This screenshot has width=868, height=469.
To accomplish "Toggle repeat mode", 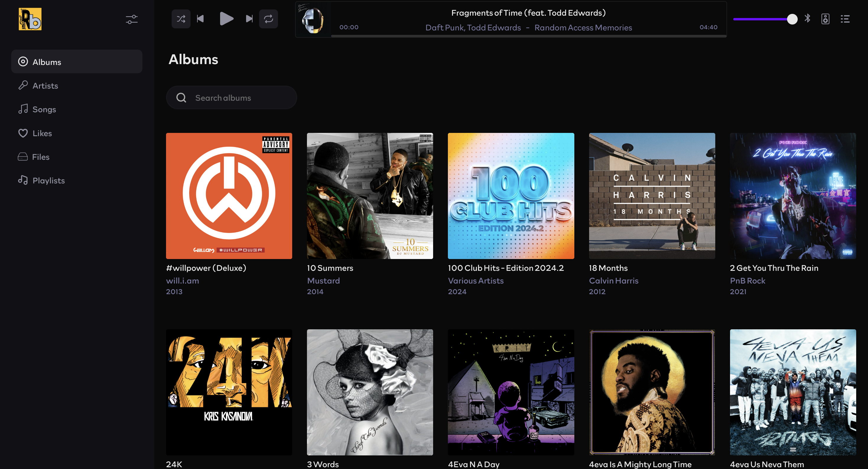I will (269, 19).
